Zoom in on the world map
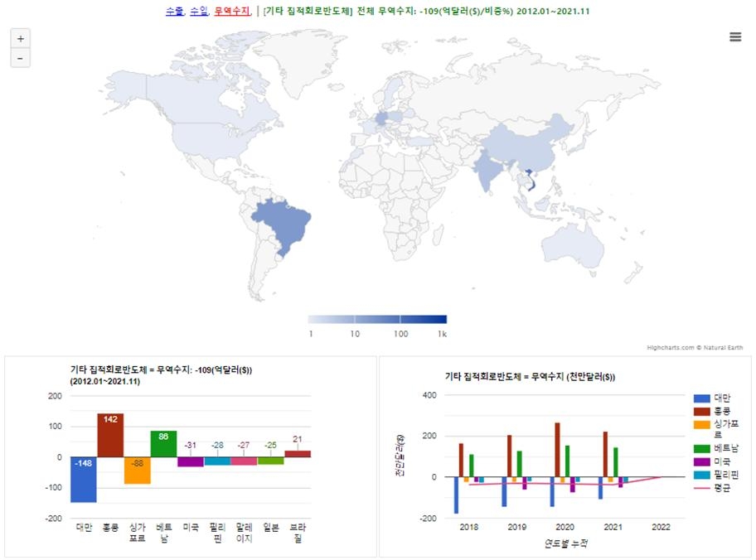 21,38
